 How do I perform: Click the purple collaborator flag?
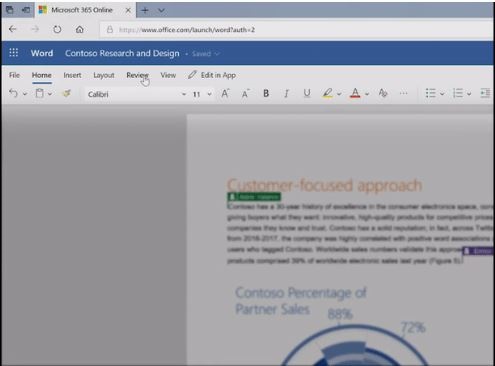tap(478, 251)
